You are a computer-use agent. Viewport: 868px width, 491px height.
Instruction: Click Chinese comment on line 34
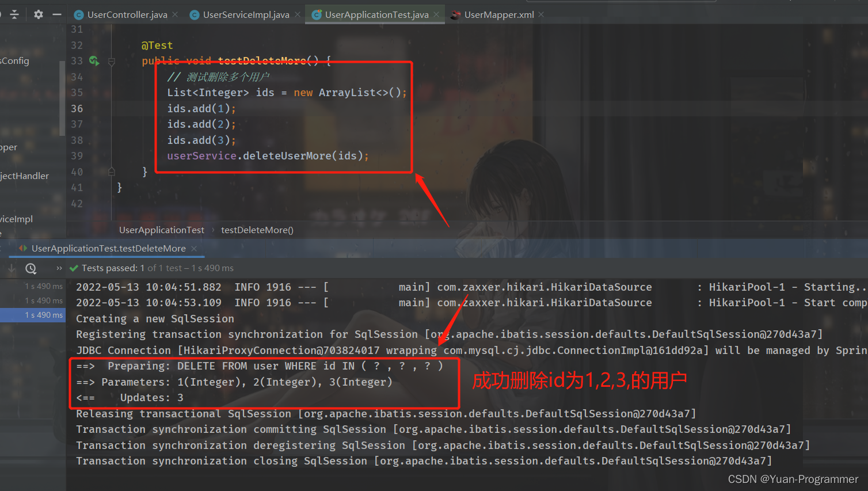218,77
